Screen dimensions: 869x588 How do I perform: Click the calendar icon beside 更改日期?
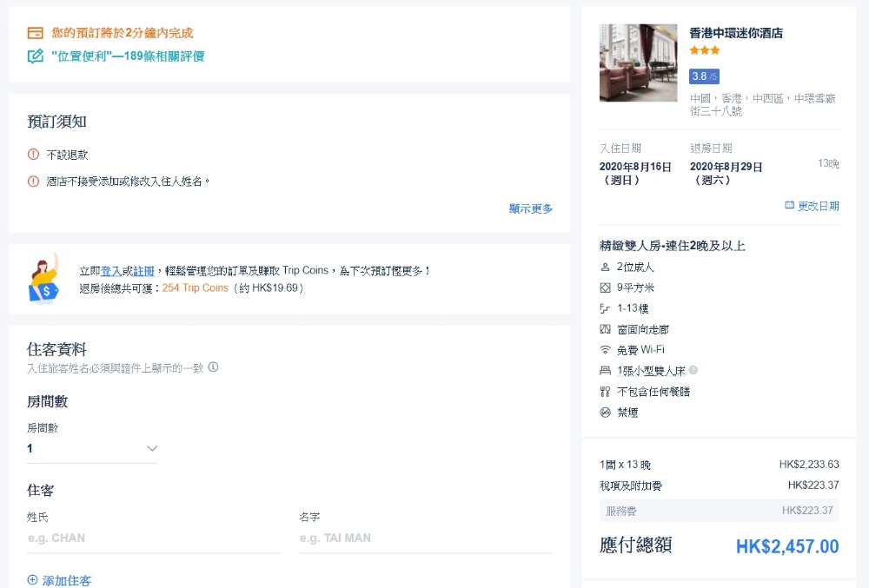(789, 206)
